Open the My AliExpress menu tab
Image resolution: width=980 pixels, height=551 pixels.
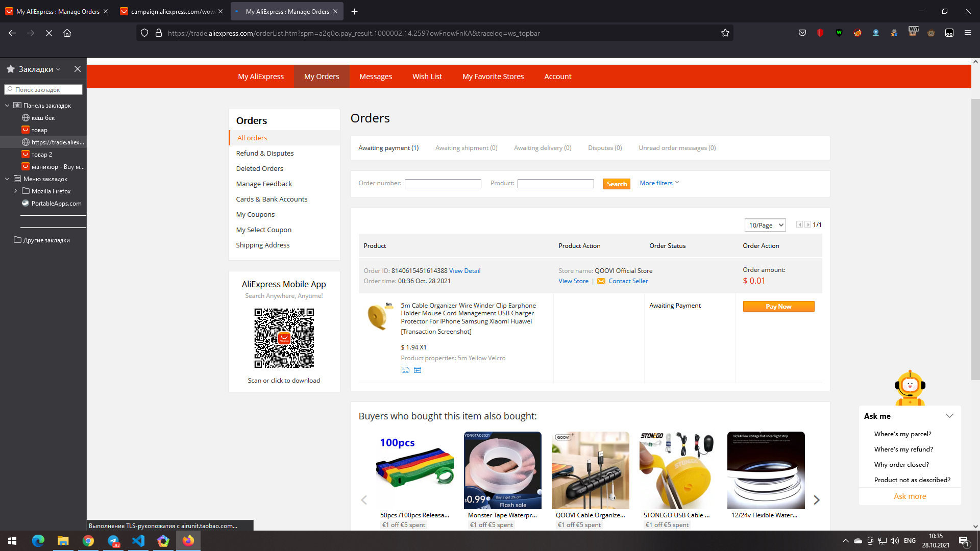pos(261,77)
